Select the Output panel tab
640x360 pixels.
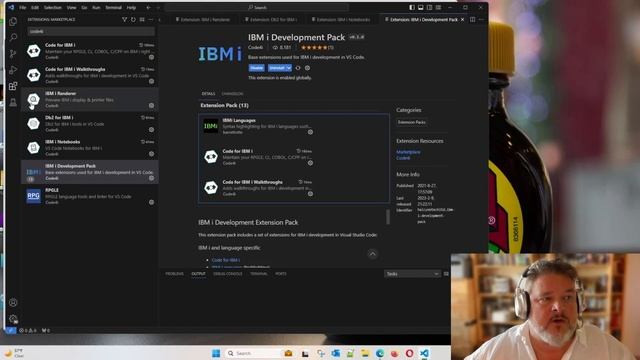(198, 274)
